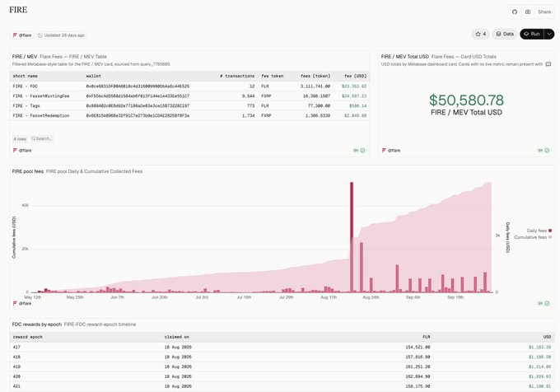Click the 9h refresh status on FIRE / MEV table card

coord(359,151)
